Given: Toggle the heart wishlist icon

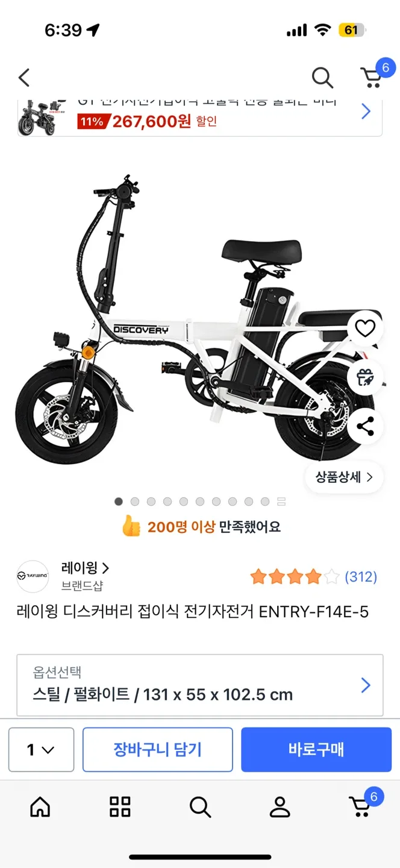Looking at the screenshot, I should point(365,328).
